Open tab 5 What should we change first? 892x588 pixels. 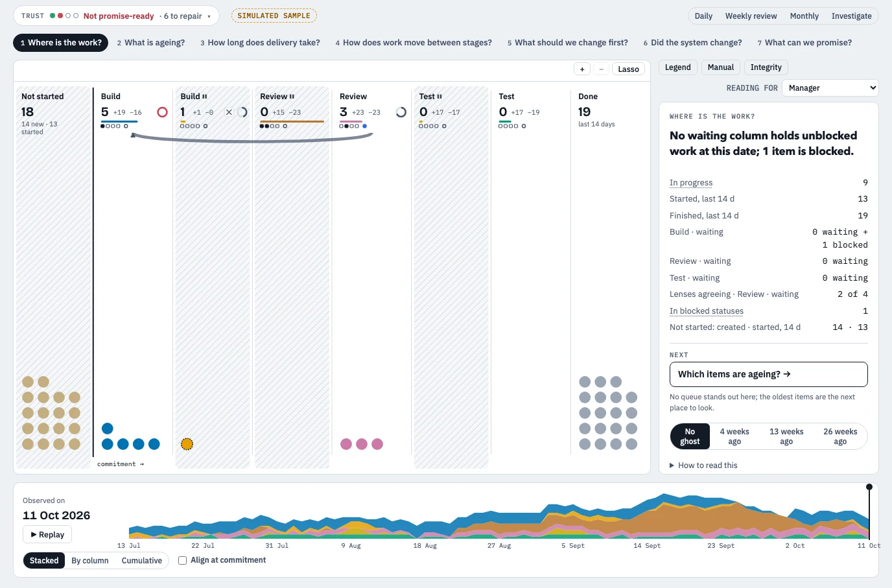568,43
